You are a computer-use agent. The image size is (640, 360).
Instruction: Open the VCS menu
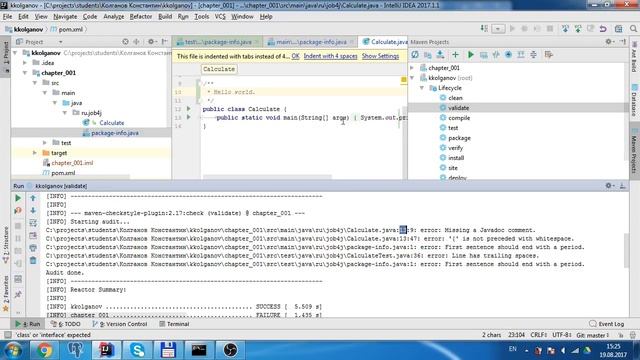tap(220, 17)
